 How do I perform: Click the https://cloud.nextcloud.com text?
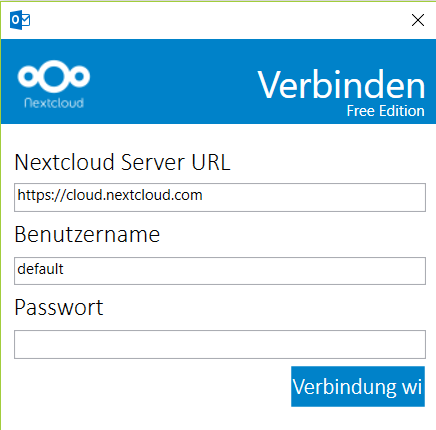click(110, 195)
